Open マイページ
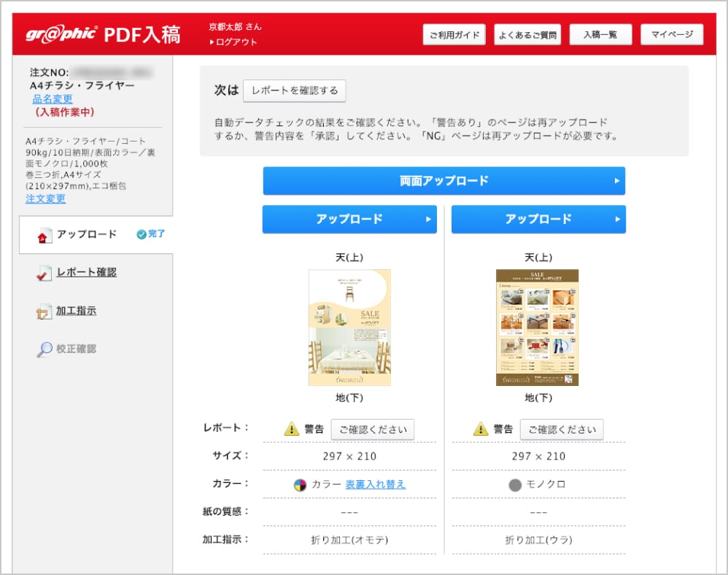The width and height of the screenshot is (728, 575). point(671,34)
